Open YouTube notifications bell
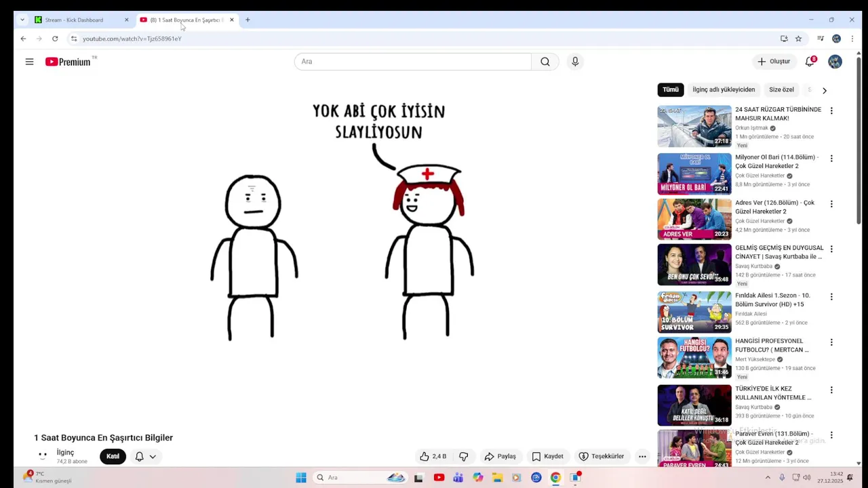This screenshot has width=868, height=488. (810, 62)
